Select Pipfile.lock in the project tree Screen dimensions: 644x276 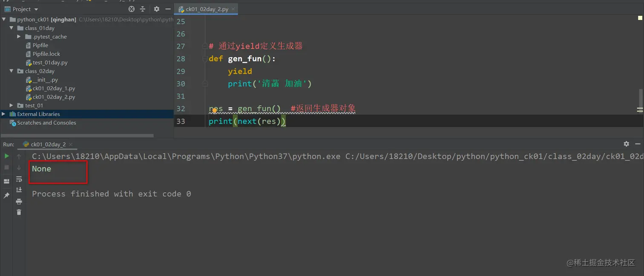(x=46, y=54)
